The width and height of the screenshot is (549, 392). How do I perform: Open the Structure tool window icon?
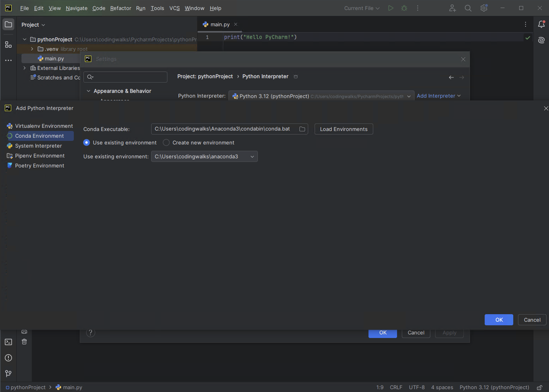(x=9, y=45)
